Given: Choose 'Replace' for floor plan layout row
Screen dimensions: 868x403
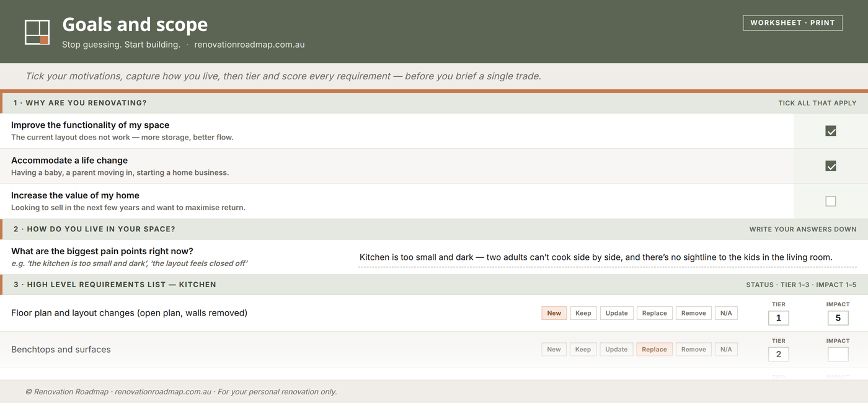Looking at the screenshot, I should click(654, 313).
